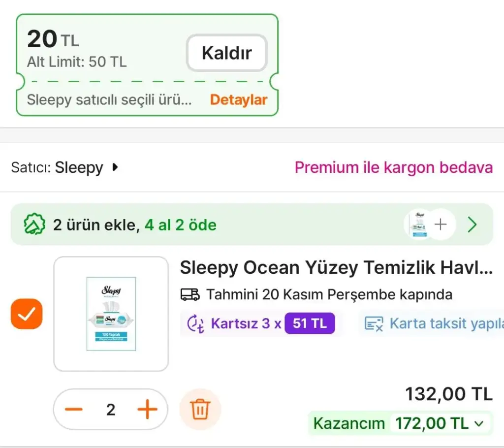Screen dimensions: 504x448
Task: Delete item with the trash icon
Action: pos(200,410)
